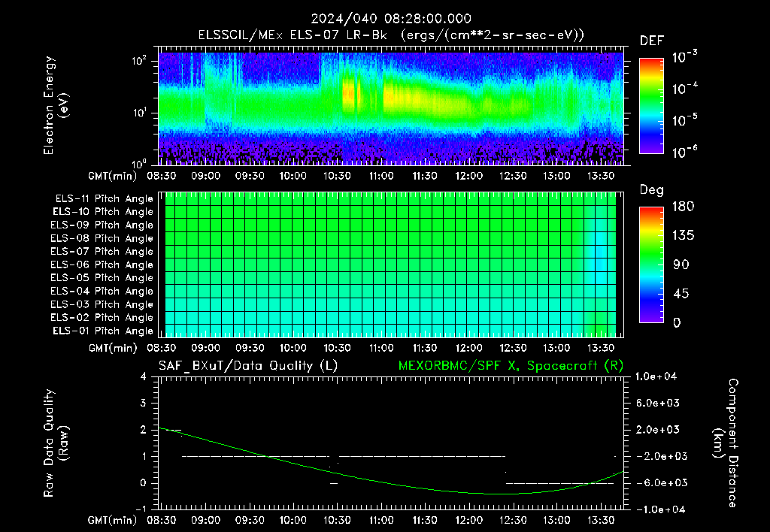The height and width of the screenshot is (532, 770).
Task: Select the timestamp title 2024/040 08:28:00.000
Action: (391, 19)
